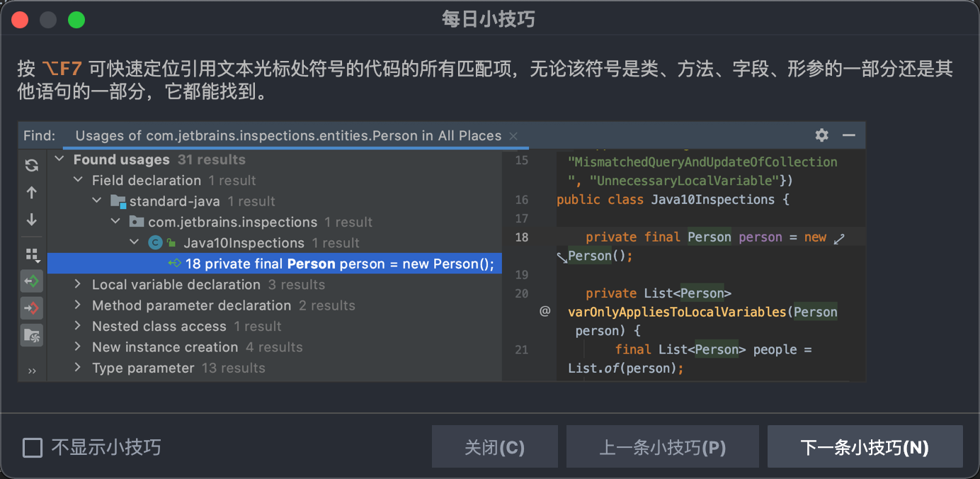
Task: Enable the 不显示小技巧 checkbox
Action: coord(32,446)
